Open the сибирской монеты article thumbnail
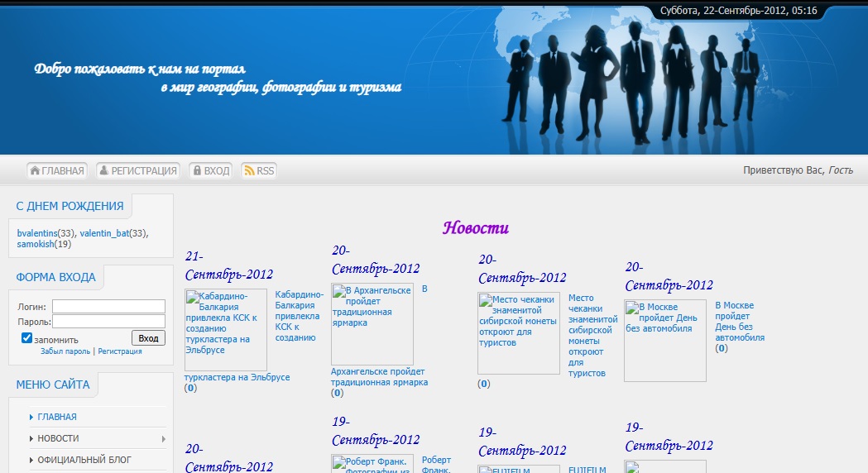This screenshot has width=868, height=473. (519, 333)
